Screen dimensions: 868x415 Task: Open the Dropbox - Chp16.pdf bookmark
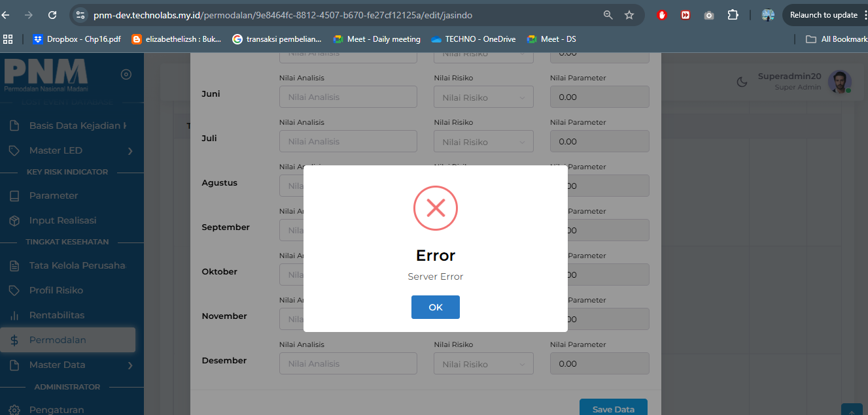click(x=77, y=39)
